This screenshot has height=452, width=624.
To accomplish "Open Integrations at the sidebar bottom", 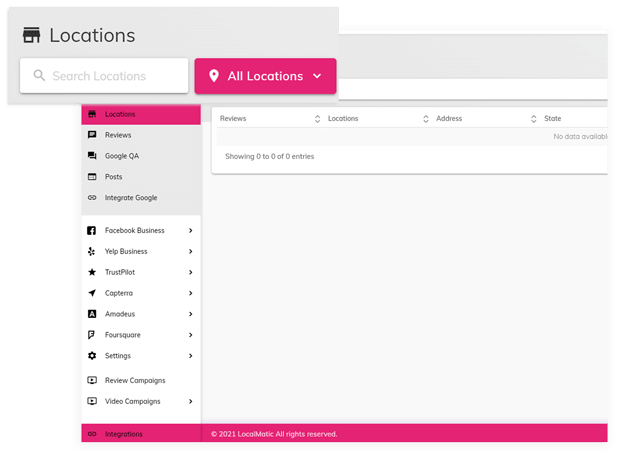I will coord(141,433).
